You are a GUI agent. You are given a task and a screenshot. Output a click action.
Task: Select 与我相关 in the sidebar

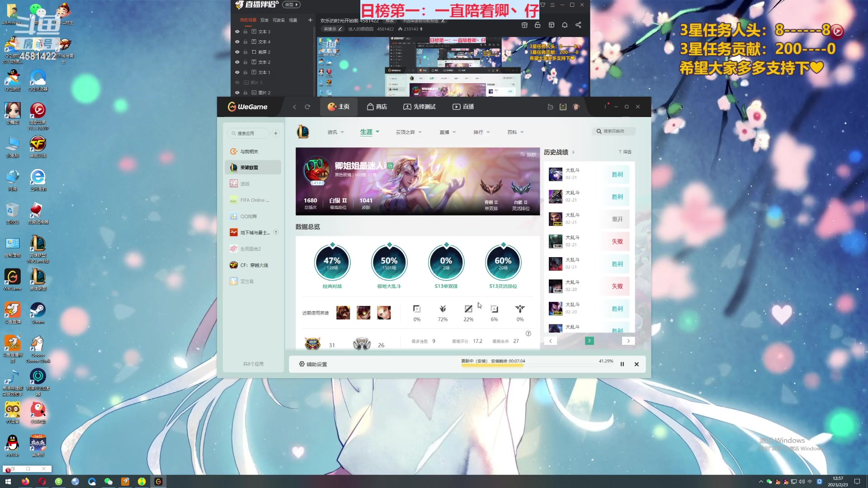253,151
